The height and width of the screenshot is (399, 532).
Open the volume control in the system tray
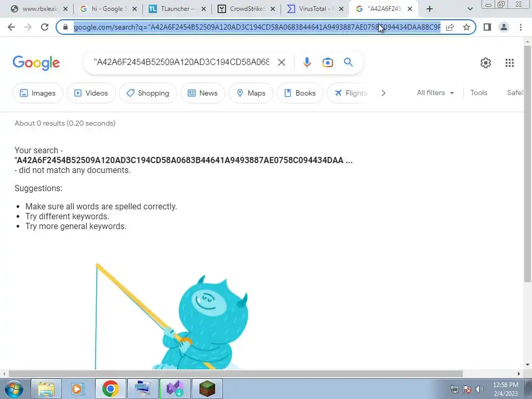479,389
